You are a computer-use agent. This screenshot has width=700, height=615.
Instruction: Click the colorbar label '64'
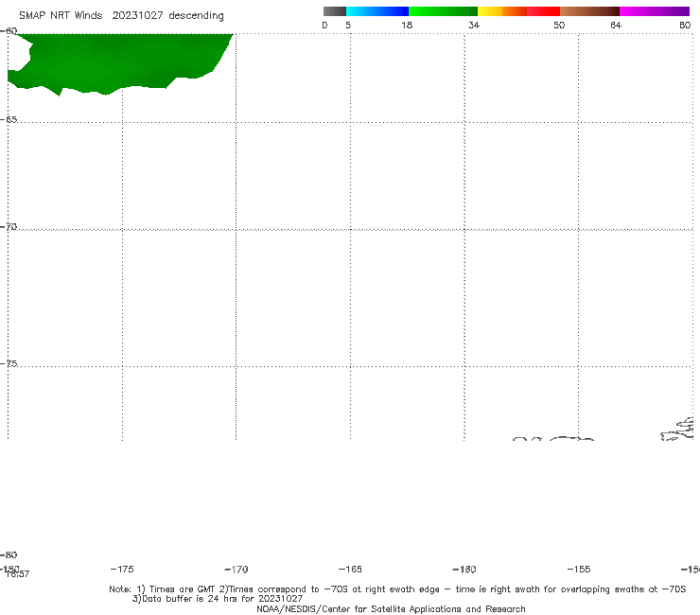point(616,25)
